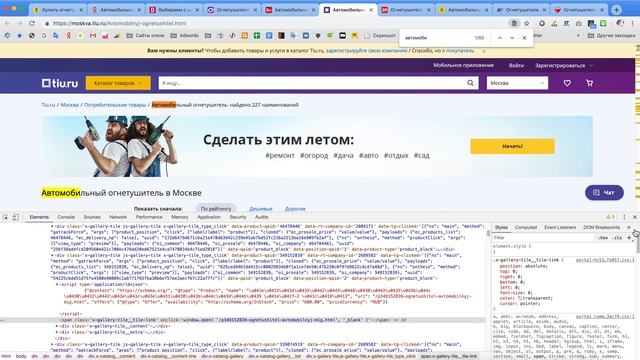This screenshot has width=640, height=360.
Task: Switch to the Network tab
Action: tap(118, 217)
